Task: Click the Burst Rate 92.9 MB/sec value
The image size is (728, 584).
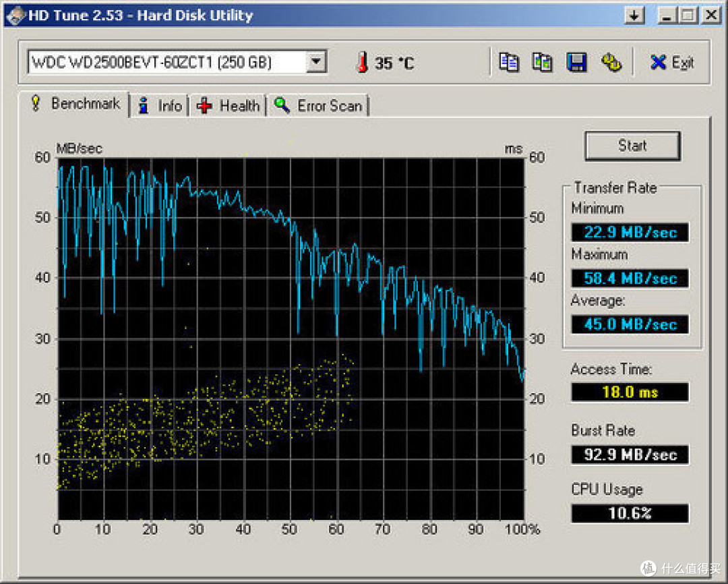Action: click(630, 454)
